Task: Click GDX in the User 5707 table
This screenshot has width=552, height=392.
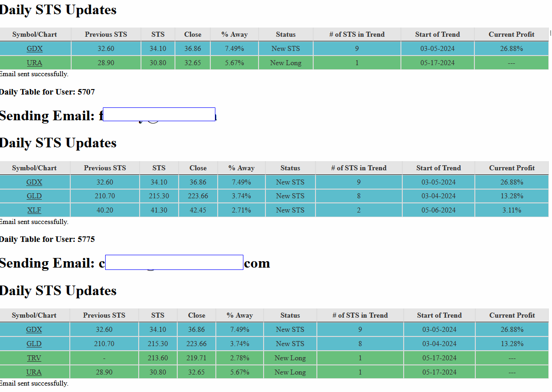Action: [34, 182]
